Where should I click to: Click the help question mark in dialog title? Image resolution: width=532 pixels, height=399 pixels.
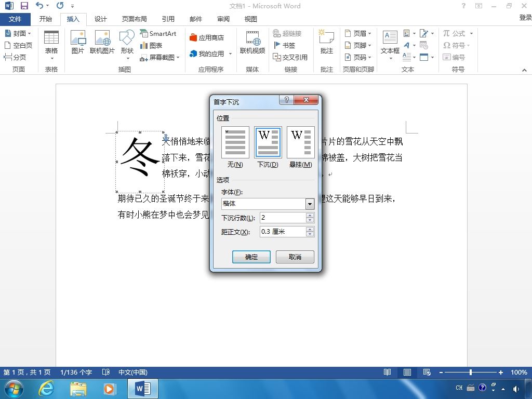point(286,99)
